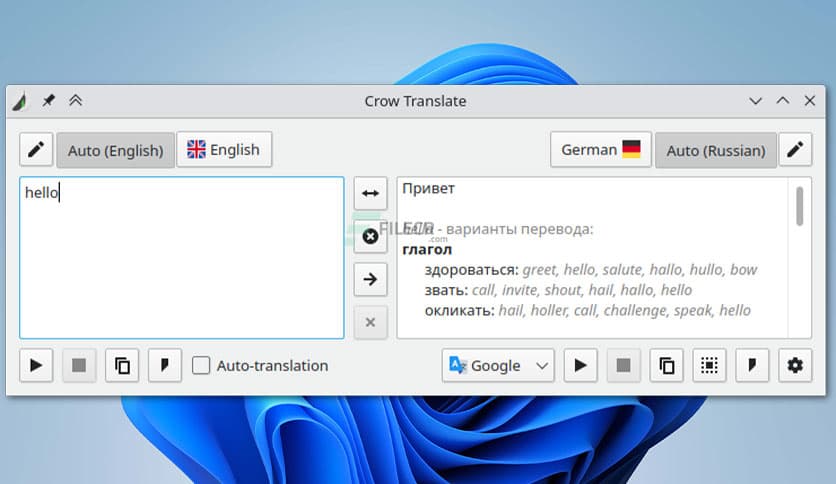The width and height of the screenshot is (836, 484).
Task: Click the pin window icon in title bar
Action: coord(49,100)
